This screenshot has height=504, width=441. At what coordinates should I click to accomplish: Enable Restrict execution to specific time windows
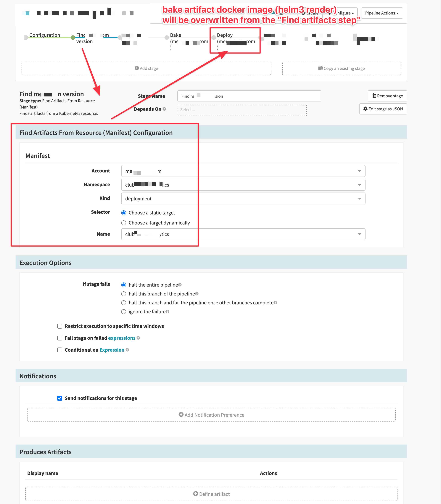point(59,326)
